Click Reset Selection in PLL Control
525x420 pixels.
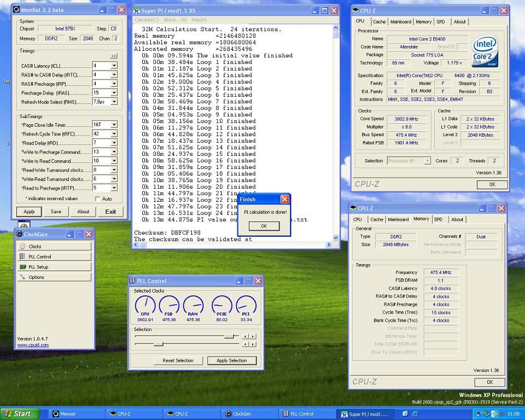(x=178, y=361)
